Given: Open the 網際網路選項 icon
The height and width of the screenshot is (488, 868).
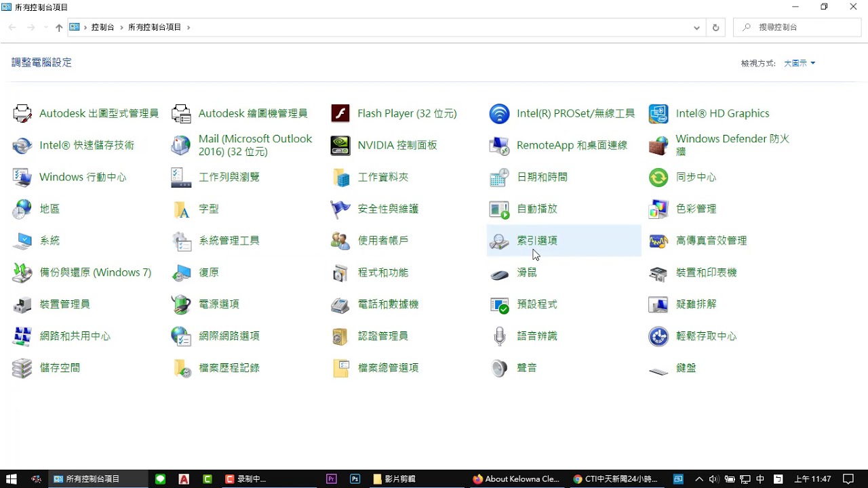Looking at the screenshot, I should click(x=181, y=336).
